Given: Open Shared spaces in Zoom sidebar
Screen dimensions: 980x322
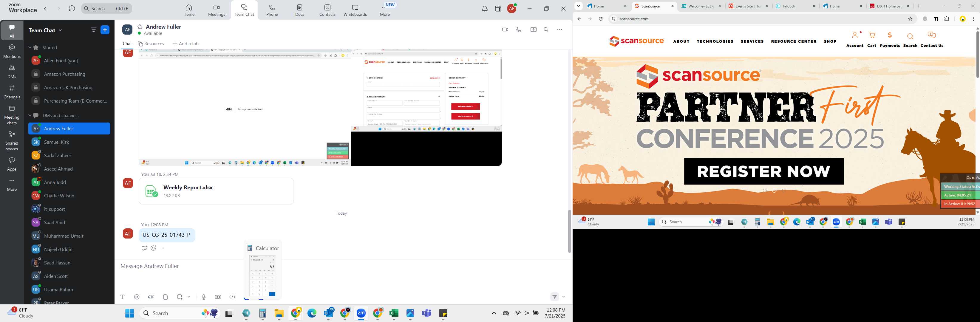Looking at the screenshot, I should [12, 141].
